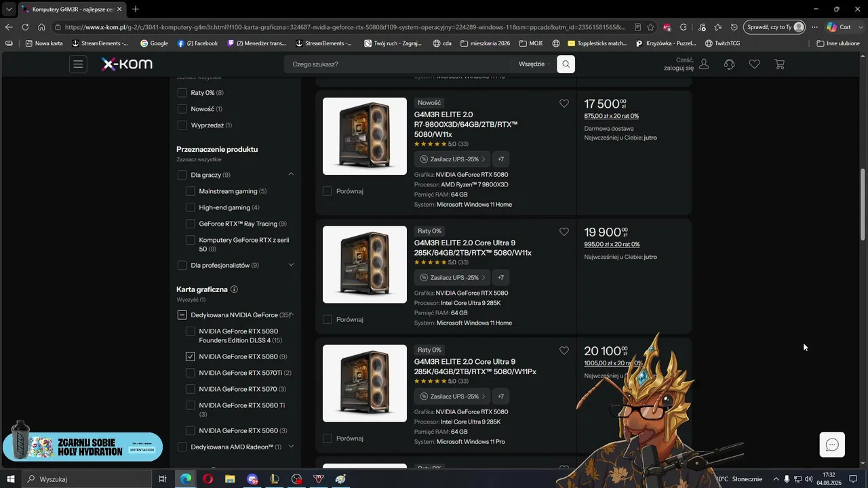868x488 pixels.
Task: Open the Google bookmark
Action: [154, 43]
